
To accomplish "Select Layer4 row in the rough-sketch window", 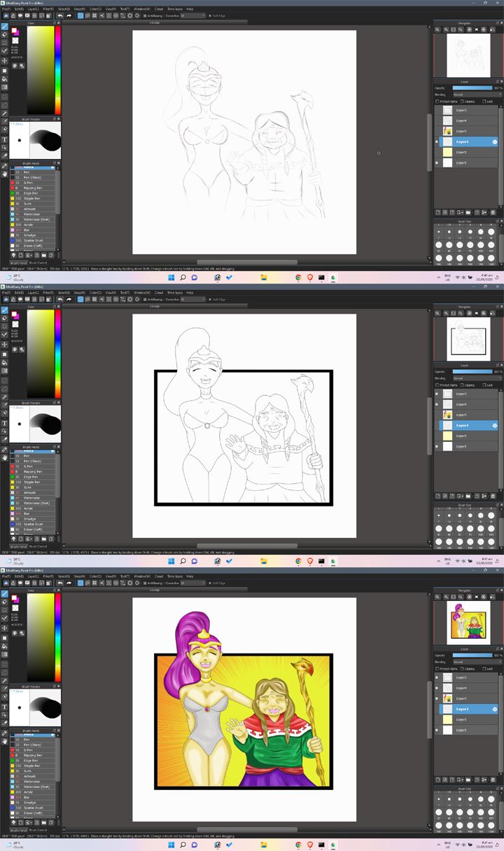I will (465, 120).
